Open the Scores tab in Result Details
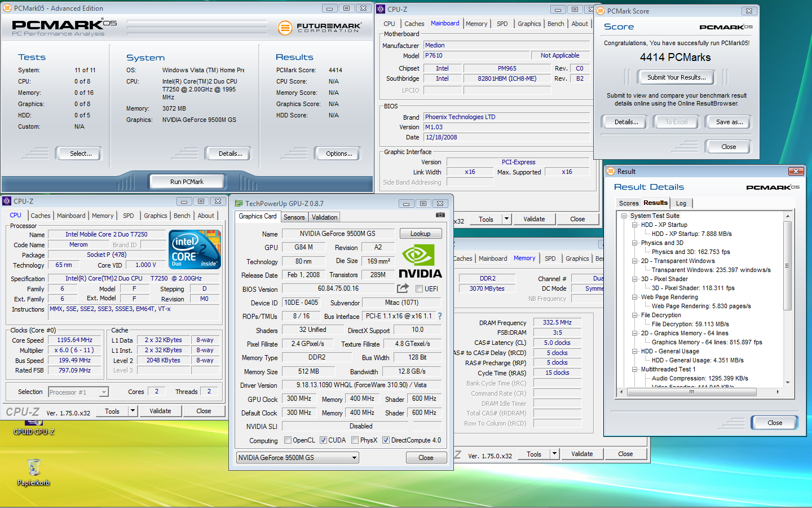Viewport: 812px width, 508px height. pyautogui.click(x=629, y=203)
